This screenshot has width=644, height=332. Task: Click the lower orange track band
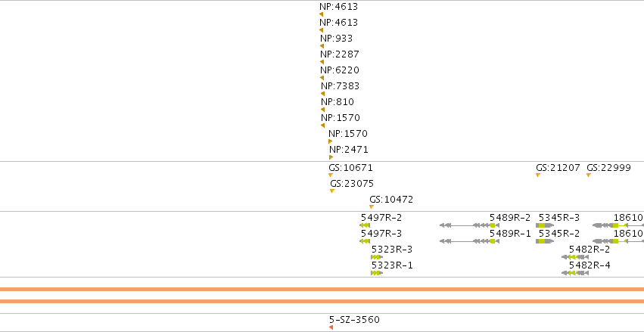coord(322,301)
